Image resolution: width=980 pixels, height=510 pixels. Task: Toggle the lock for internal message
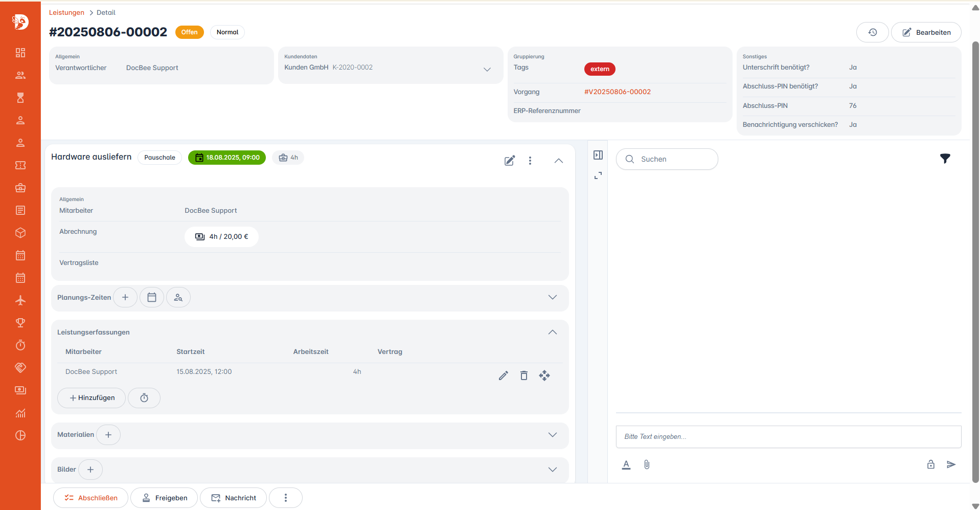click(x=931, y=464)
